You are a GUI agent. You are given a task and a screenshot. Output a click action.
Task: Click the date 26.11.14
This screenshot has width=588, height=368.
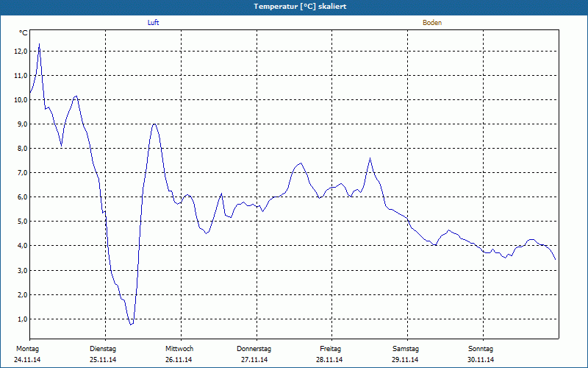click(x=179, y=360)
